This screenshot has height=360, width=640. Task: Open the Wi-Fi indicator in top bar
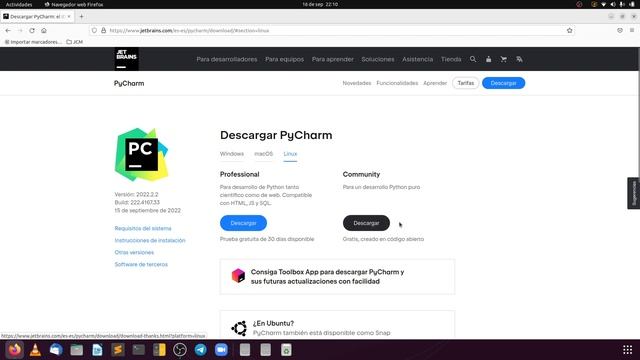point(603,4)
